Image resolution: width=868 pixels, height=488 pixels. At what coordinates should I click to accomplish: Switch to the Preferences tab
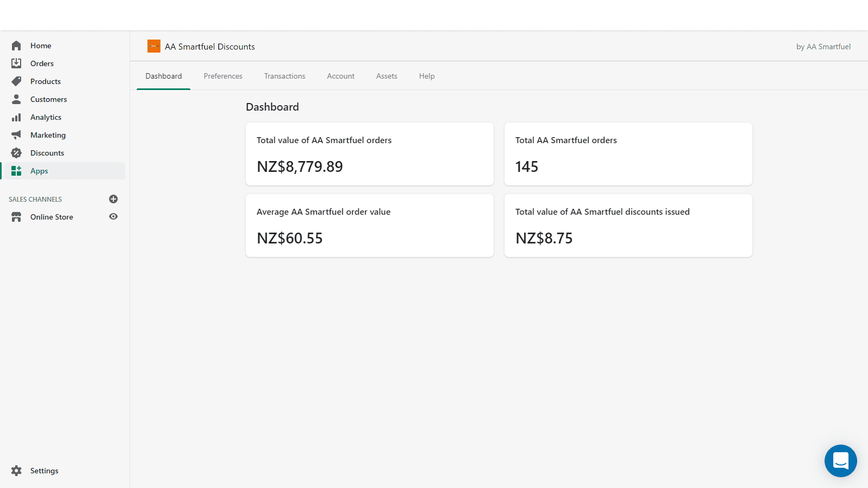pyautogui.click(x=223, y=76)
